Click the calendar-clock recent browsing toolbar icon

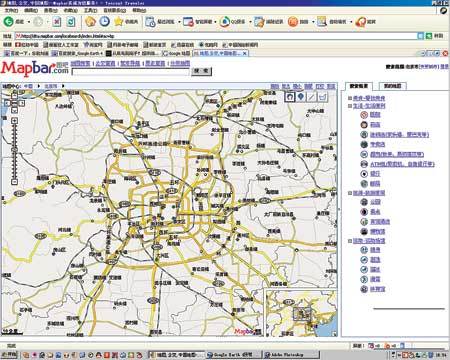pos(150,22)
